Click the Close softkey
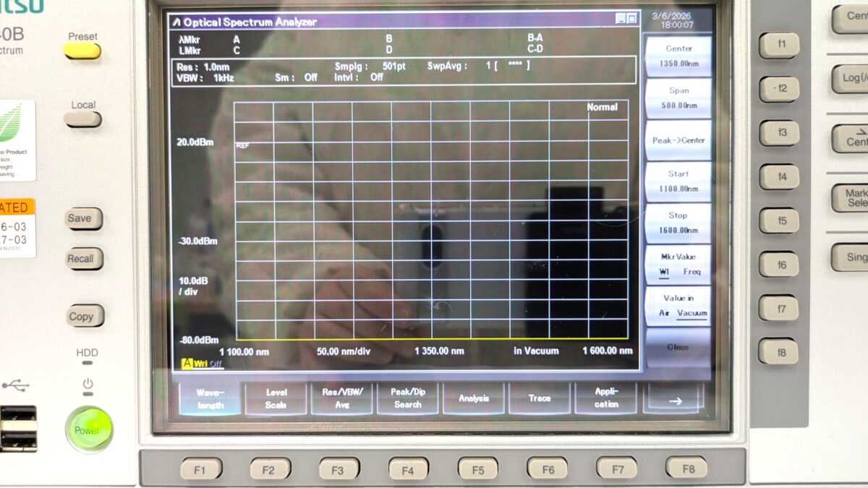The height and width of the screenshot is (488, 868). coord(678,347)
